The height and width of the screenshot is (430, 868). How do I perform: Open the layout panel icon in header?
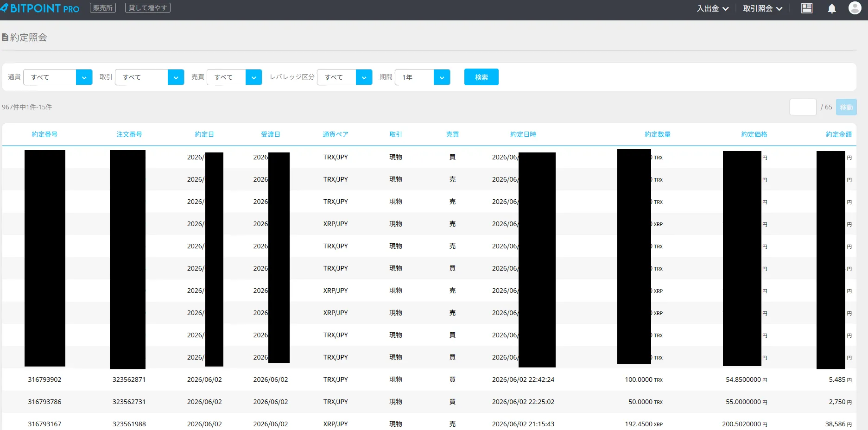807,8
